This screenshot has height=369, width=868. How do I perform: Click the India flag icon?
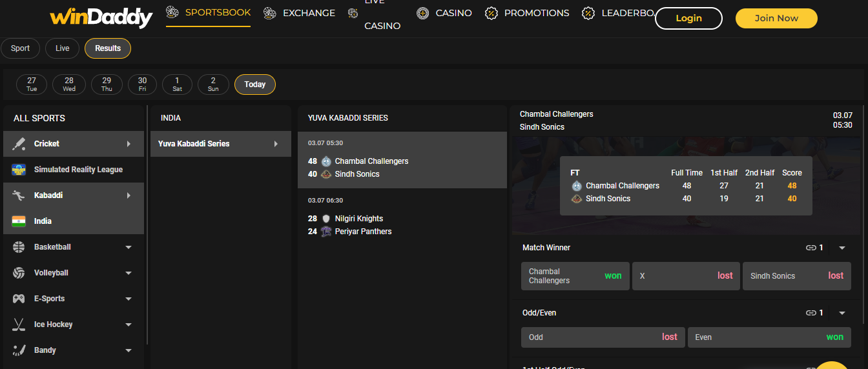19,221
